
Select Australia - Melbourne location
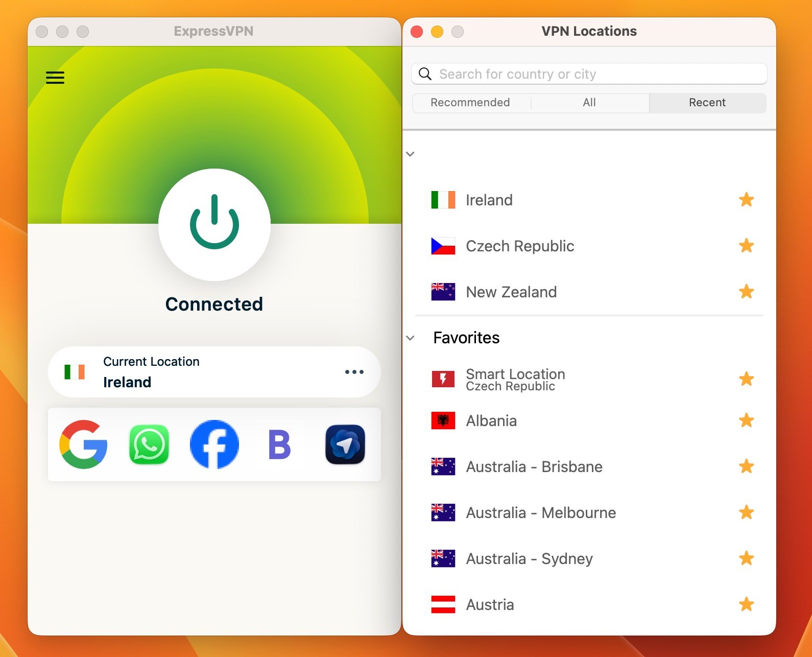tap(589, 512)
